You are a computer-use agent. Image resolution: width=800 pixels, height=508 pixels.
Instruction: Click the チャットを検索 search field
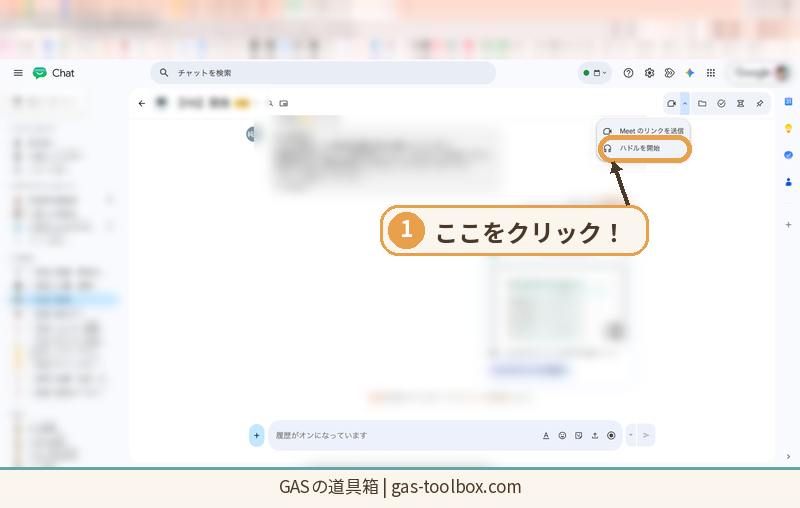(323, 73)
